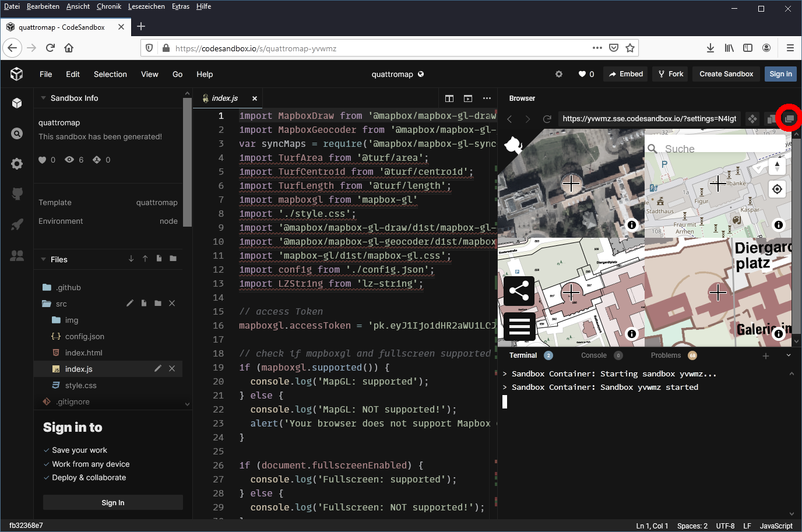Go back in preview browser

[x=509, y=119]
